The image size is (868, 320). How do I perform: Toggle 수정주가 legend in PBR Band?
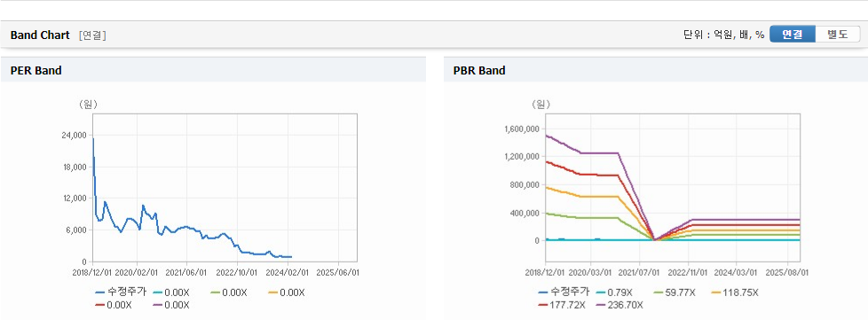[564, 293]
